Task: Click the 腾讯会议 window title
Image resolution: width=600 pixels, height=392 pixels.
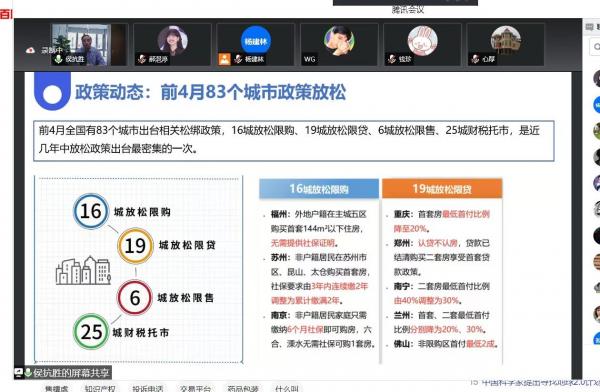Action: (408, 10)
